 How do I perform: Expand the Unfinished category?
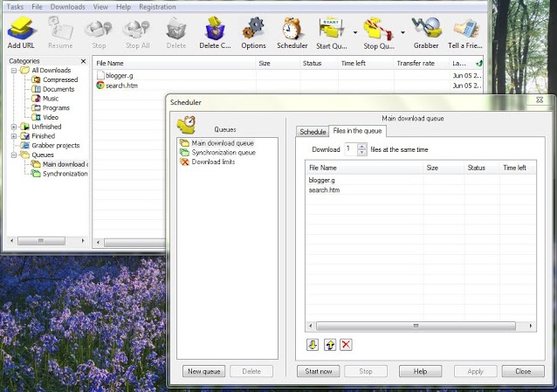14,127
